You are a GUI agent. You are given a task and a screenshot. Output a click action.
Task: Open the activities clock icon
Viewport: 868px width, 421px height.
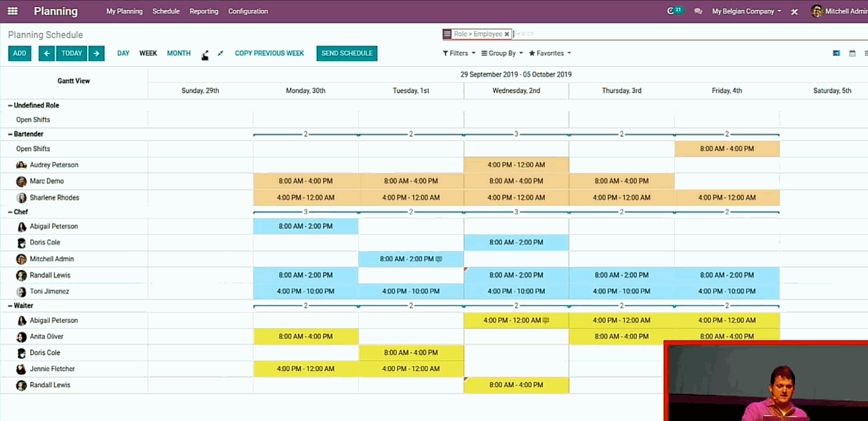click(674, 11)
